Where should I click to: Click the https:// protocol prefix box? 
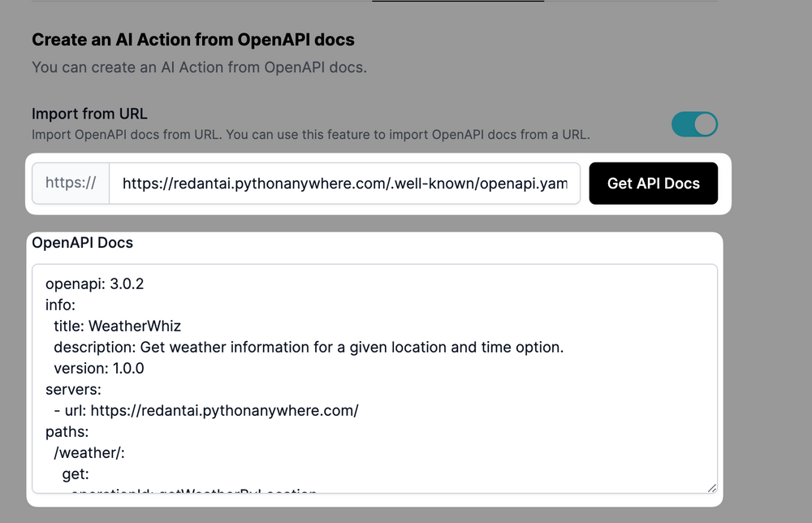pos(70,183)
